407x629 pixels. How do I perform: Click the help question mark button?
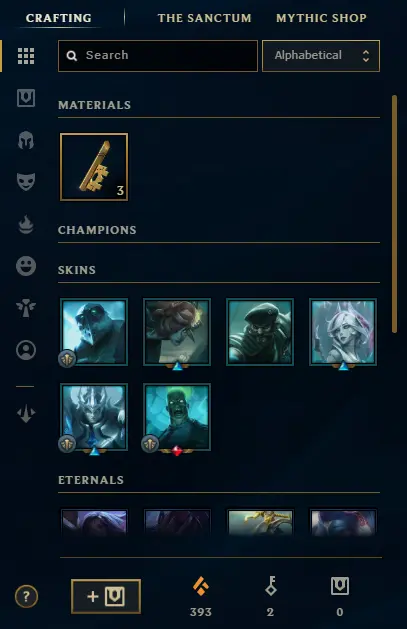click(x=26, y=597)
